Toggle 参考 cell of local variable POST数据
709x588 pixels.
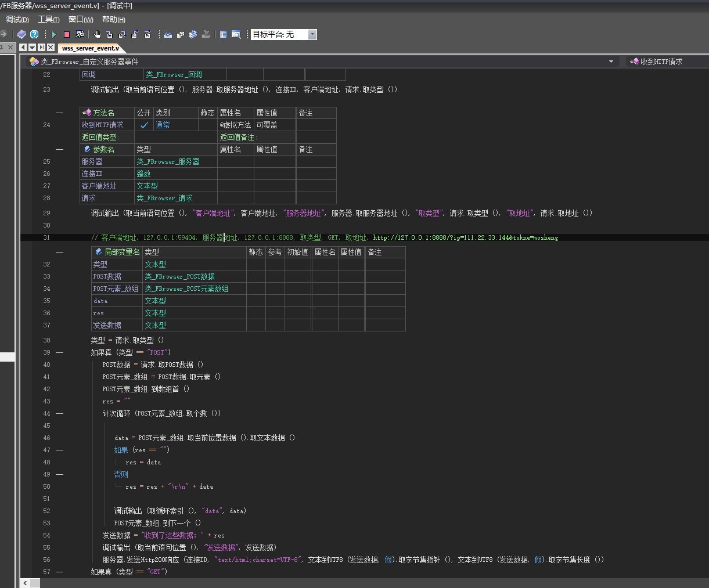pos(275,276)
